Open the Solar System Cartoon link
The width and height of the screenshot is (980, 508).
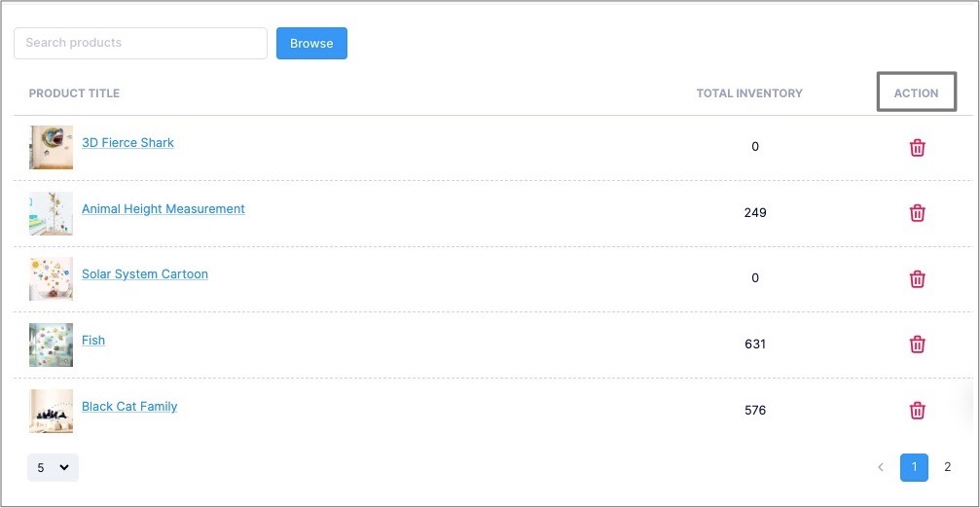tap(145, 273)
